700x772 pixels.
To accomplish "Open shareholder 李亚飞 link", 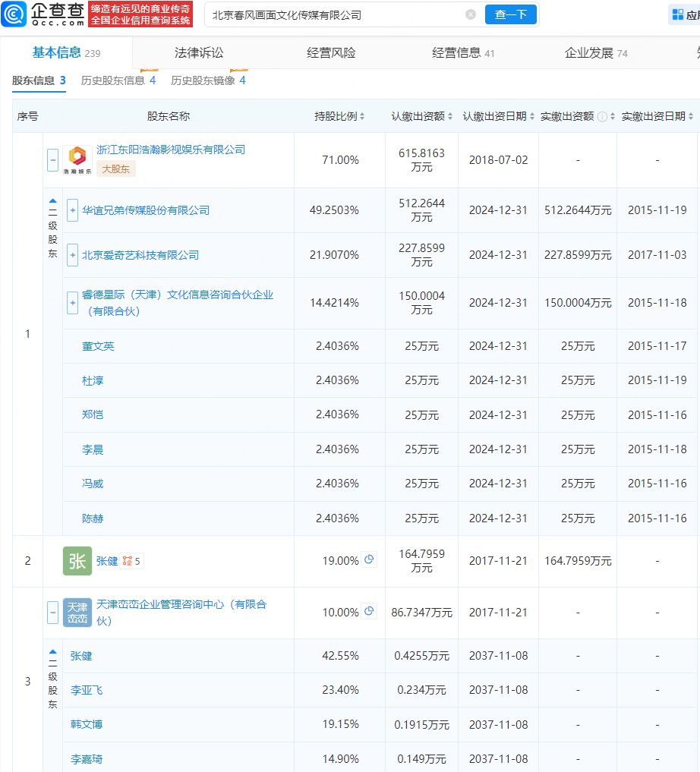I will pyautogui.click(x=87, y=690).
